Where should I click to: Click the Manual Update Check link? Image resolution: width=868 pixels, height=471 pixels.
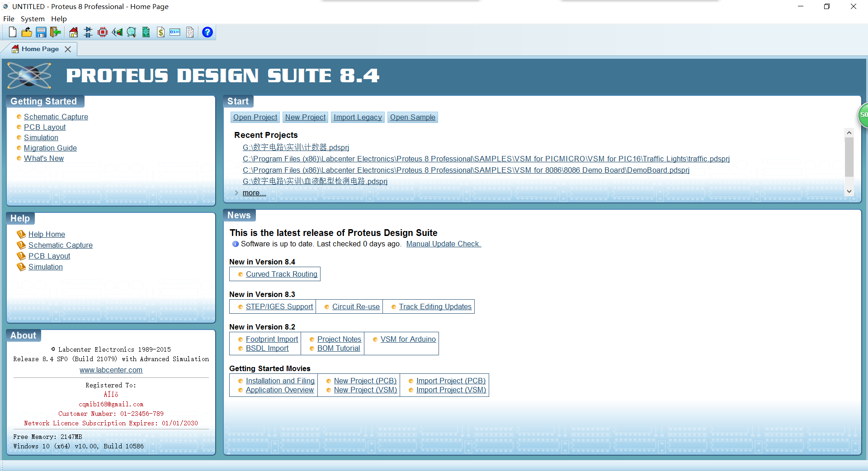coord(443,244)
